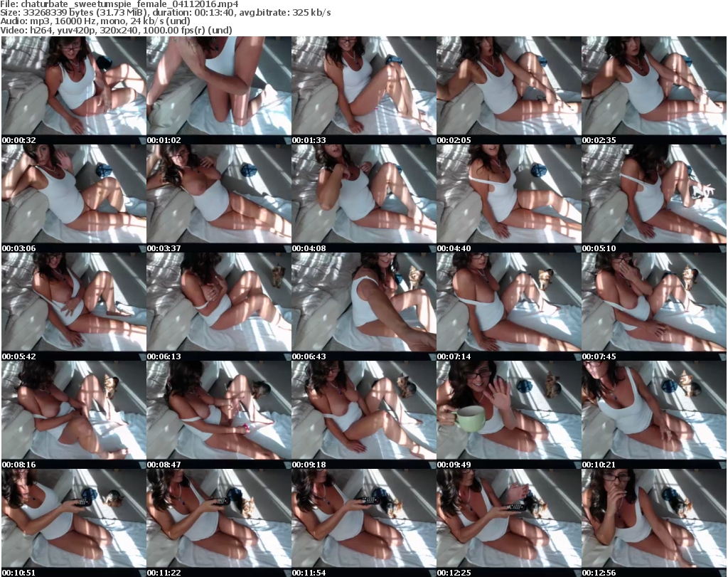Select the thumbnail at 00:05:42
Image resolution: width=728 pixels, height=577 pixels.
point(74,307)
